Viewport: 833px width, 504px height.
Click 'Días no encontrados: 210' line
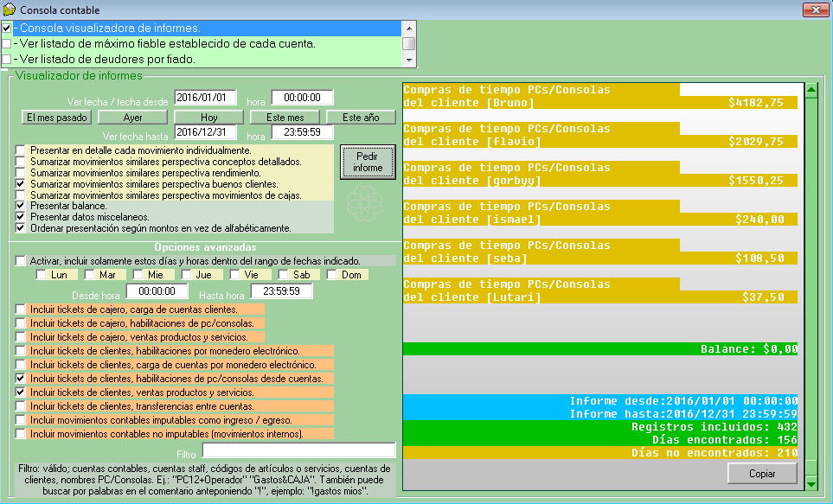600,452
